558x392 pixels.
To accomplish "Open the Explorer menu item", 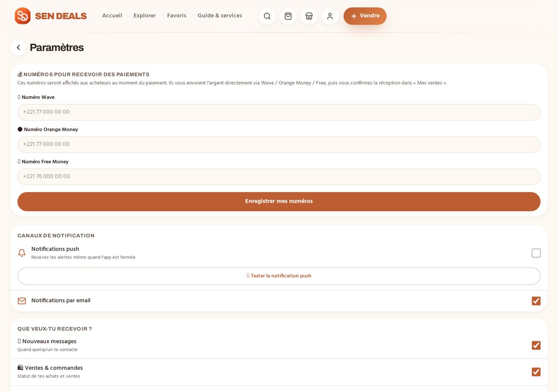I will 145,16.
